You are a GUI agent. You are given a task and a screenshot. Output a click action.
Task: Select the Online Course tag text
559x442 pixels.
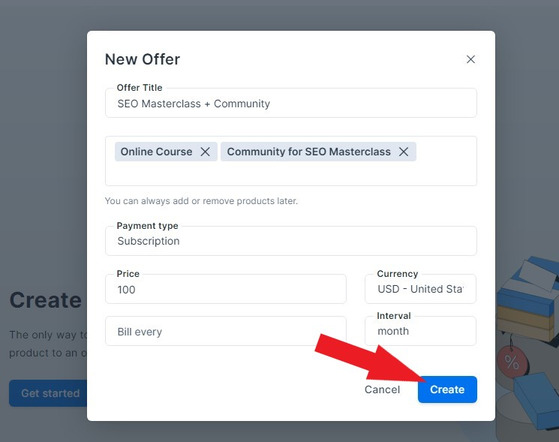pos(156,151)
